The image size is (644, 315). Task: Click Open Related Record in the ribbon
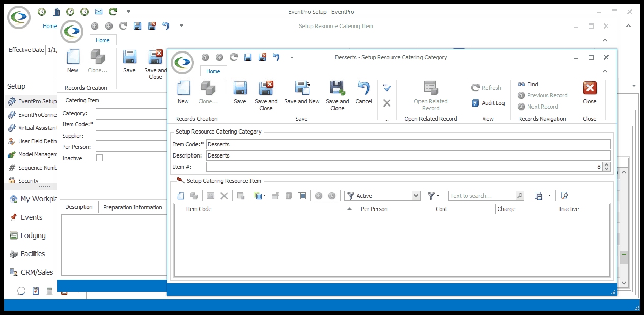click(x=431, y=95)
